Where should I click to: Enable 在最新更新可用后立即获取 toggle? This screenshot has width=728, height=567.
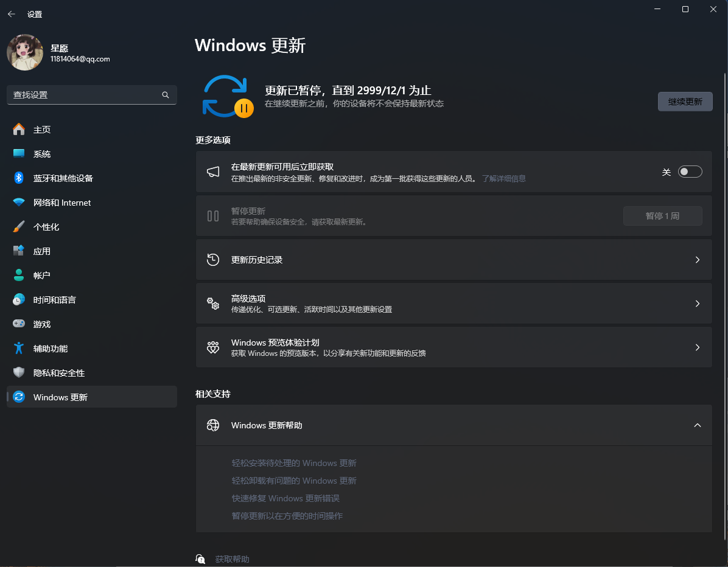coord(690,172)
